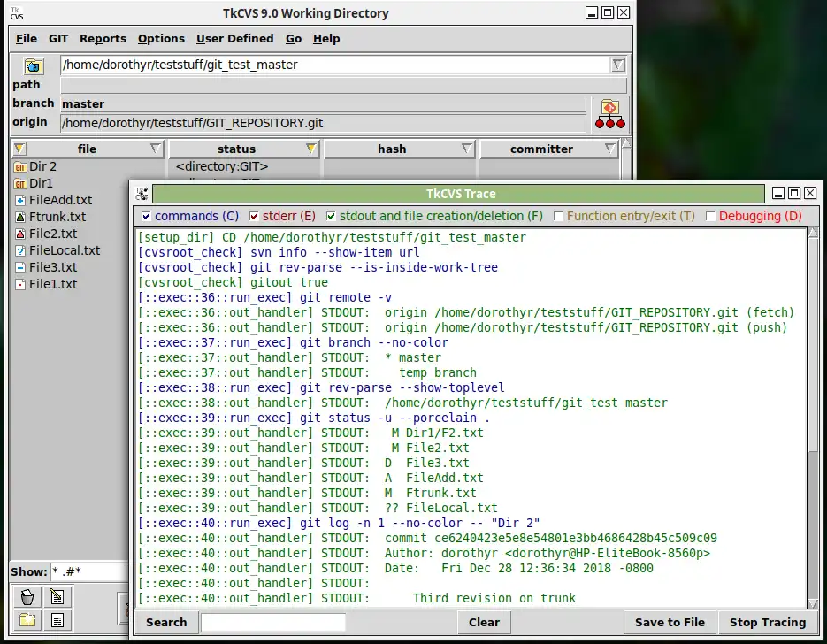Image resolution: width=827 pixels, height=644 pixels.
Task: Click the sort arrow right of file header
Action: click(156, 149)
